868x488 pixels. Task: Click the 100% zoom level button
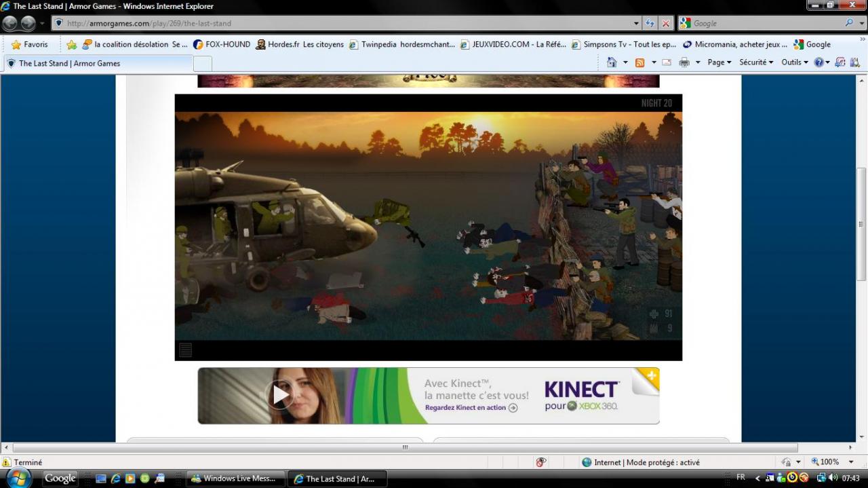825,462
